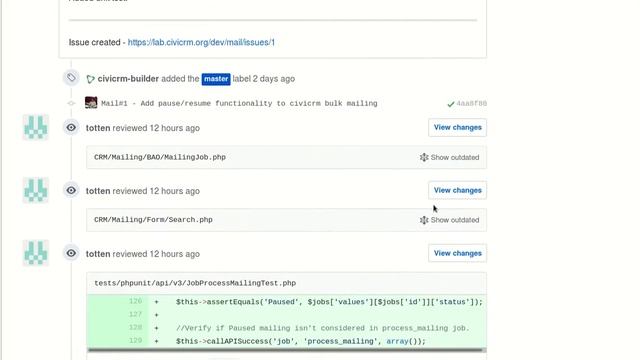Click the commit dot icon on the timeline
This screenshot has width=640, height=360.
click(x=71, y=103)
